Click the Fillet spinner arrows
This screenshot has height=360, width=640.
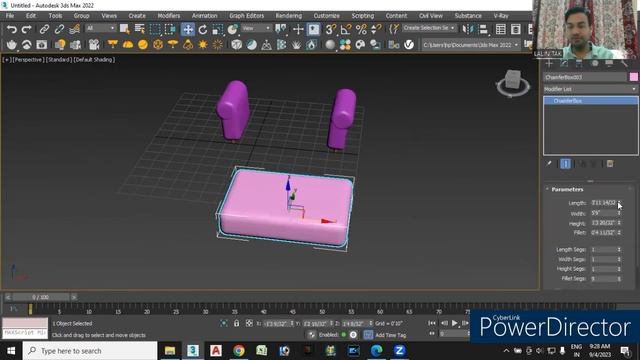click(x=619, y=233)
